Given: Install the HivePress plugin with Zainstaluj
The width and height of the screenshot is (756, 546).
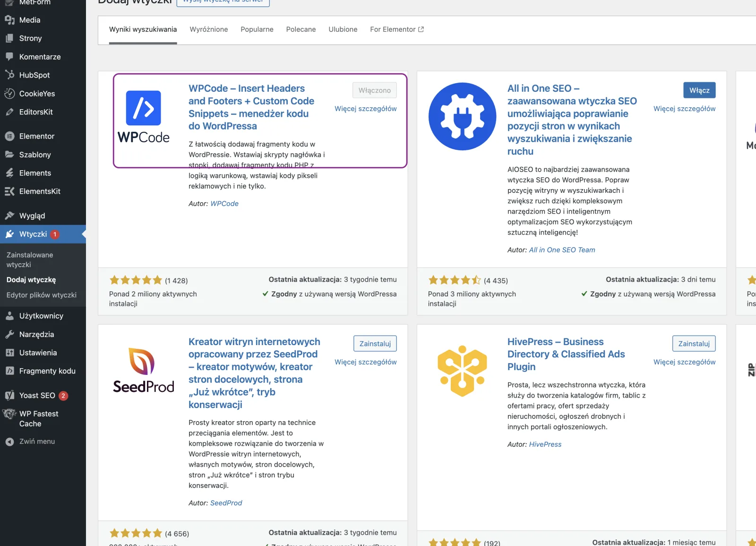Looking at the screenshot, I should coord(694,344).
